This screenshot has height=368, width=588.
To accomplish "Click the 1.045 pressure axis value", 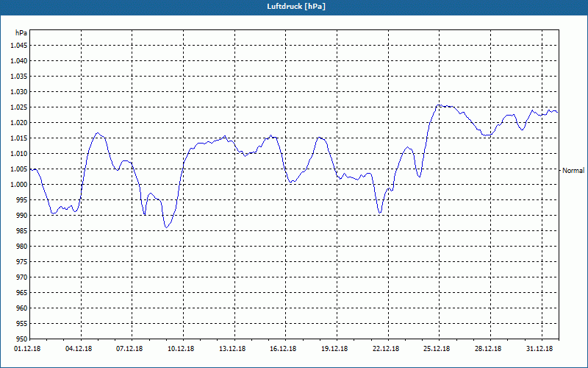I will (x=20, y=46).
